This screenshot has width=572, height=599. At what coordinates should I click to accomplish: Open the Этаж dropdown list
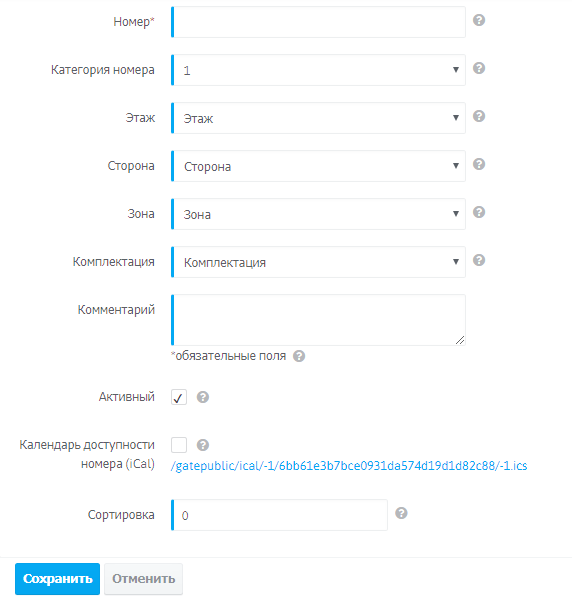(318, 118)
